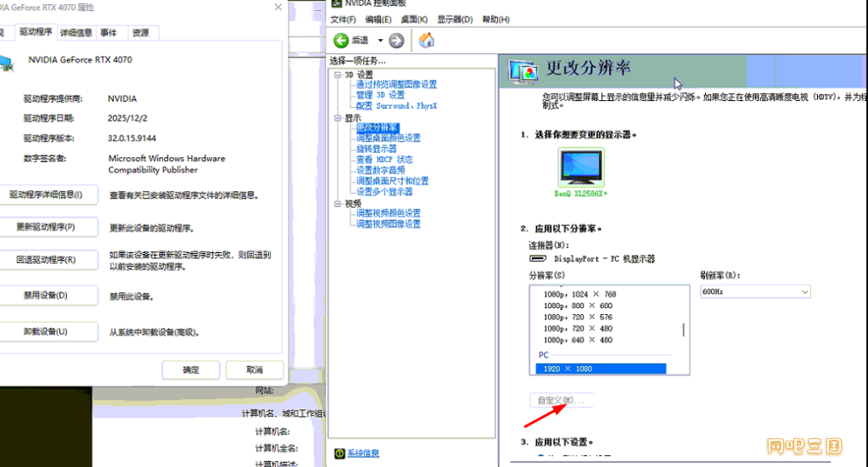Open 调整桌面颜色设置 task
This screenshot has width=868, height=467.
point(388,138)
